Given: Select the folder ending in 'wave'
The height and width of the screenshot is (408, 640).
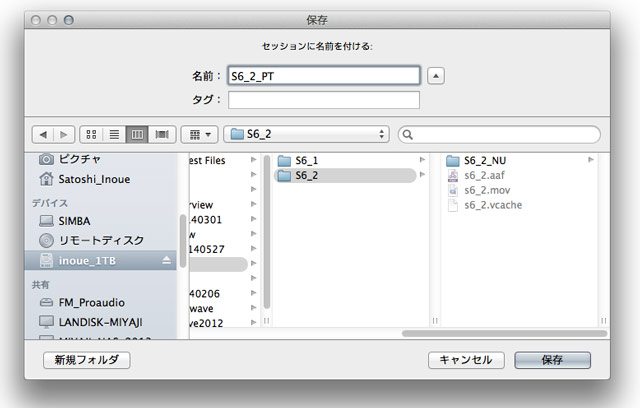Looking at the screenshot, I should (x=224, y=308).
